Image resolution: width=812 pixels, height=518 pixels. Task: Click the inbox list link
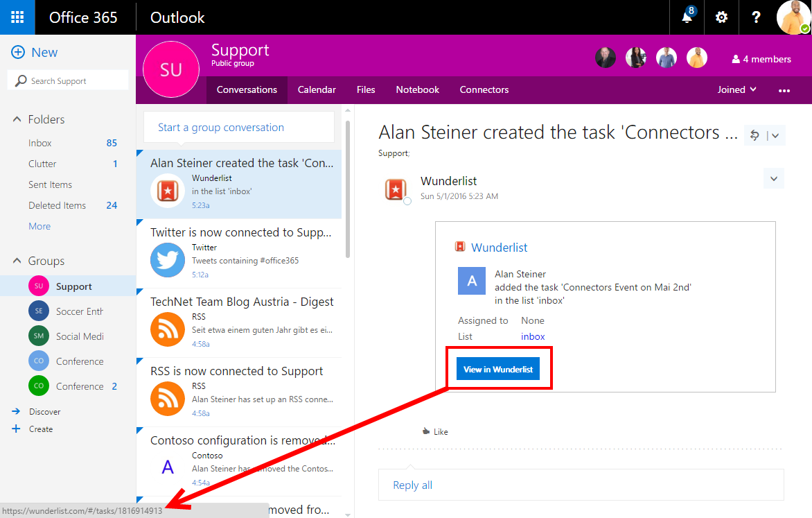pos(533,336)
